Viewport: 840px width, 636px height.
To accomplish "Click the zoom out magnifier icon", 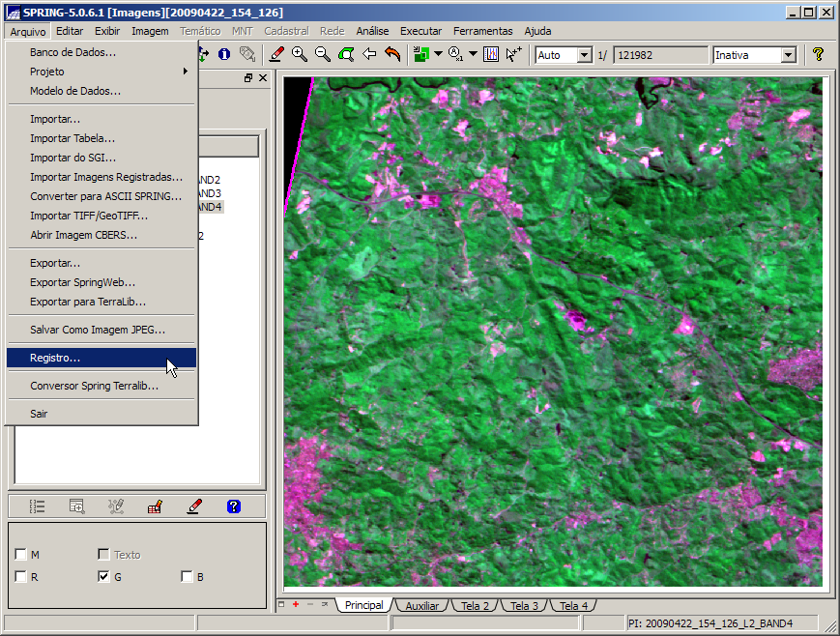I will (323, 55).
